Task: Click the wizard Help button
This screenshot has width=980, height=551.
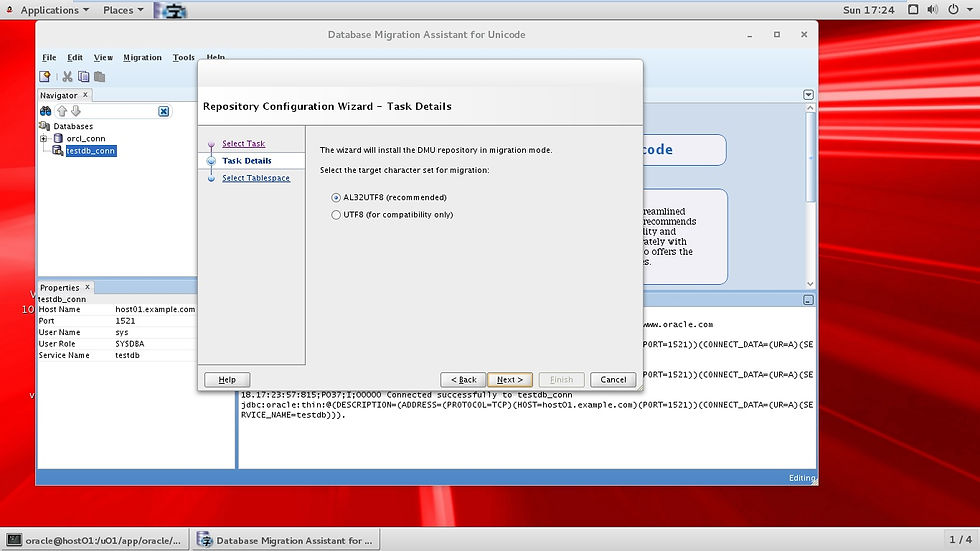Action: 227,379
